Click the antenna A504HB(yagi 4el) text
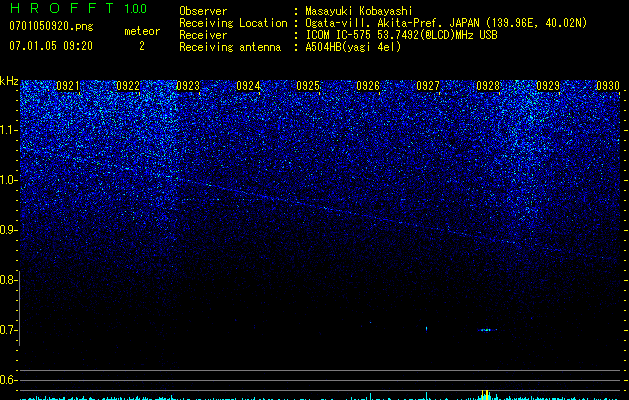Viewport: 629px width, 400px height. 353,47
